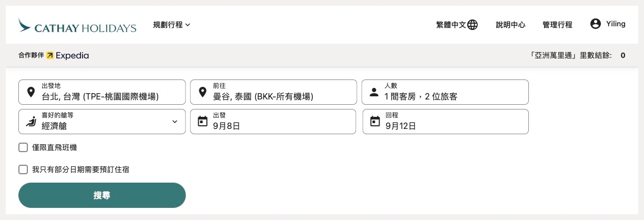Click the destination location pin icon
This screenshot has width=644, height=220.
tap(202, 93)
